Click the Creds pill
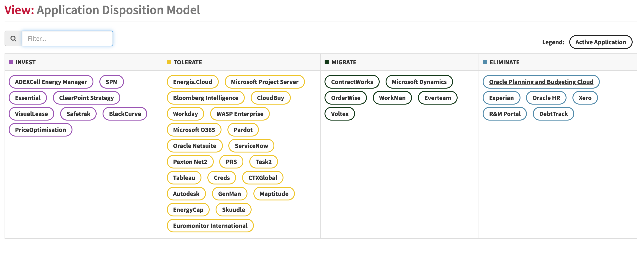Screen dimensions: 644x263 coord(222,178)
